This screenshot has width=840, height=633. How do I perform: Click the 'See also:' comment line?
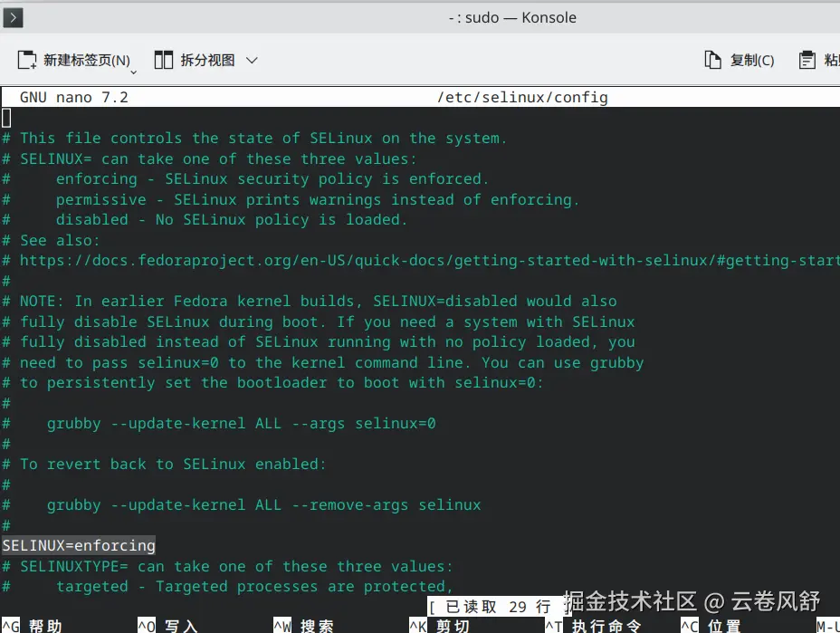click(51, 240)
